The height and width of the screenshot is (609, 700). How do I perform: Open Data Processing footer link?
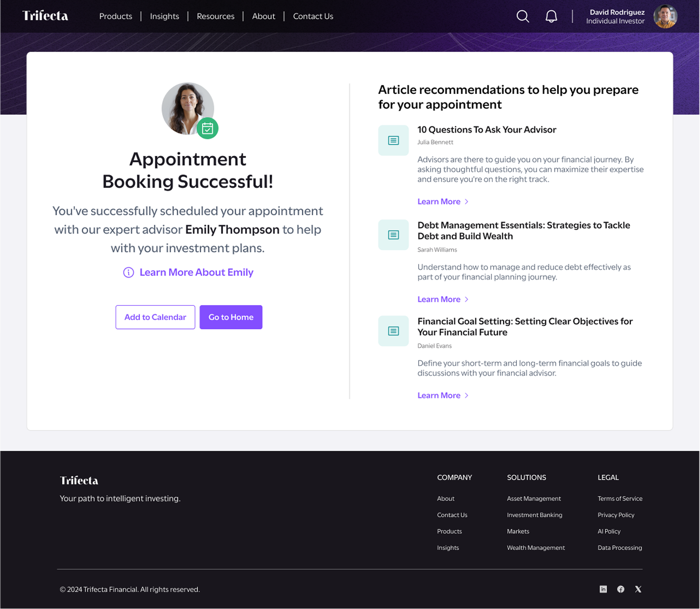[x=620, y=548]
